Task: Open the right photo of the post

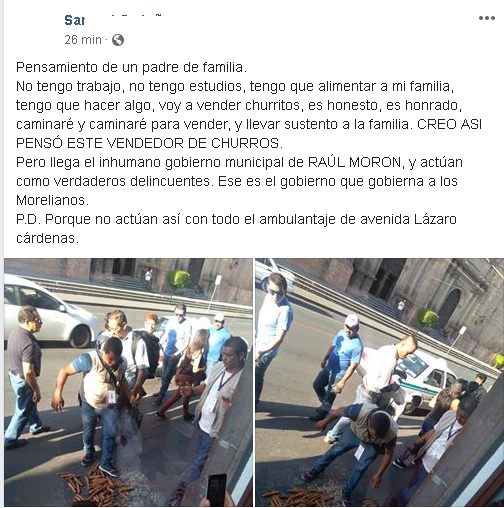Action: tap(380, 382)
